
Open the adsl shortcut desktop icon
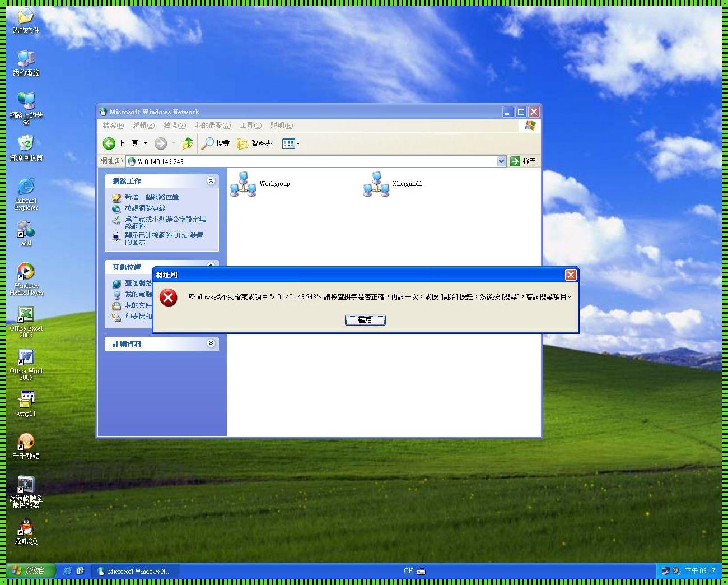(26, 234)
